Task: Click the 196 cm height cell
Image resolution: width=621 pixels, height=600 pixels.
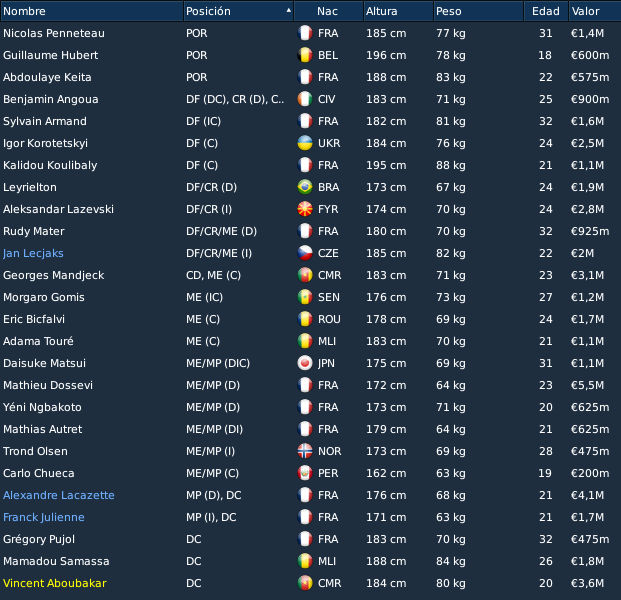Action: (x=386, y=55)
